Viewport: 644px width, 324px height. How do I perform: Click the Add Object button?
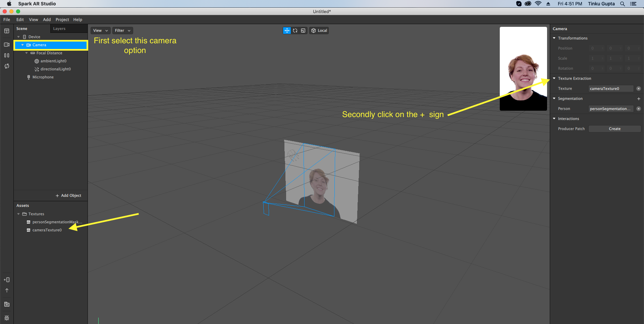68,196
